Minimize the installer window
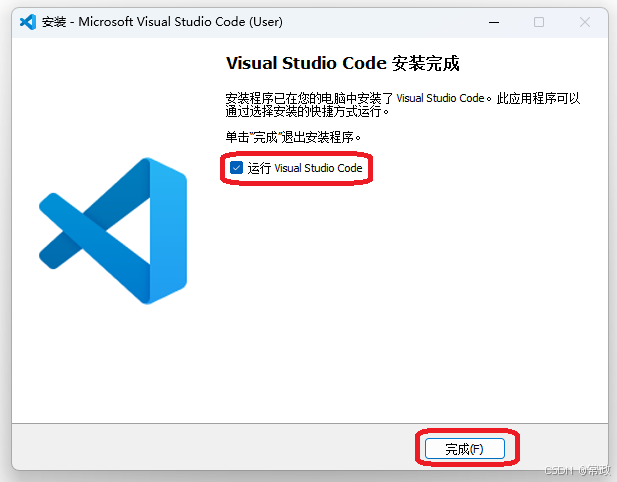Screen dimensions: 617x482 pyautogui.click(x=494, y=22)
